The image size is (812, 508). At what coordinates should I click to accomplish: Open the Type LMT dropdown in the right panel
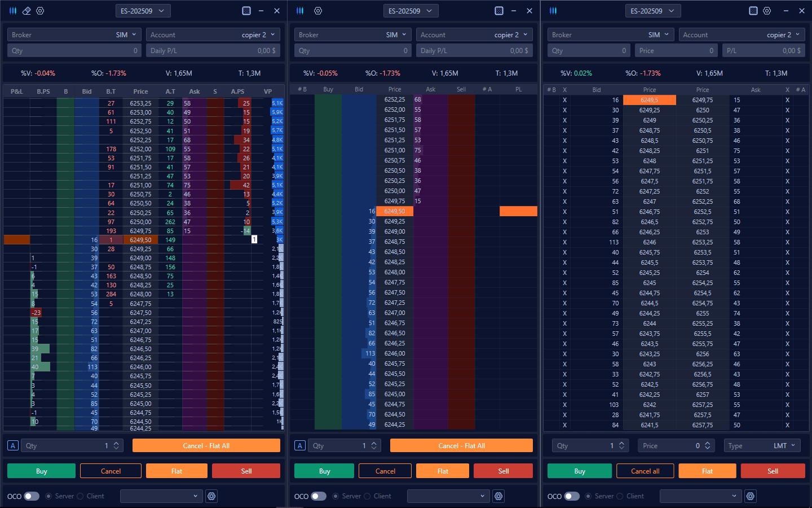[762, 445]
